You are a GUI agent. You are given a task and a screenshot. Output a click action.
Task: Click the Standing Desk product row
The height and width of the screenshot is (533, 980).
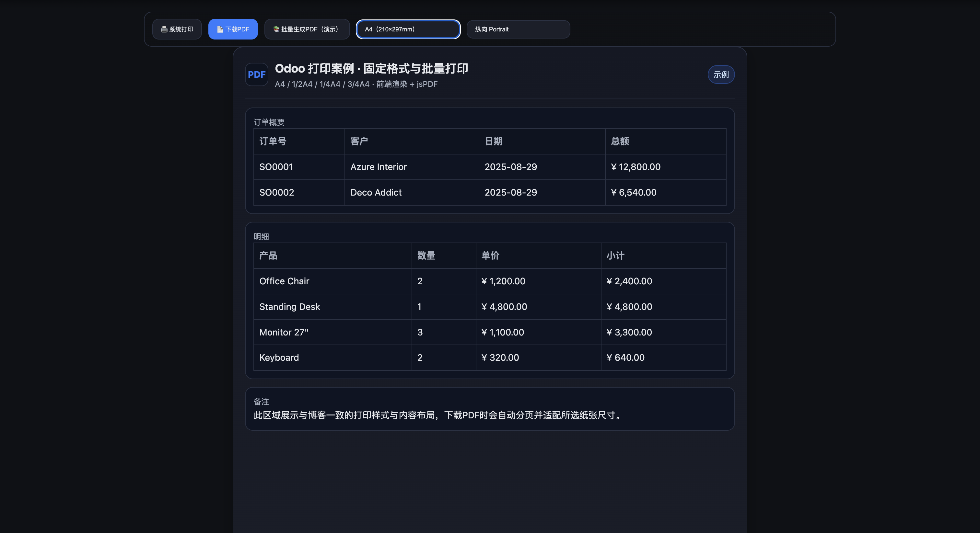tap(289, 307)
